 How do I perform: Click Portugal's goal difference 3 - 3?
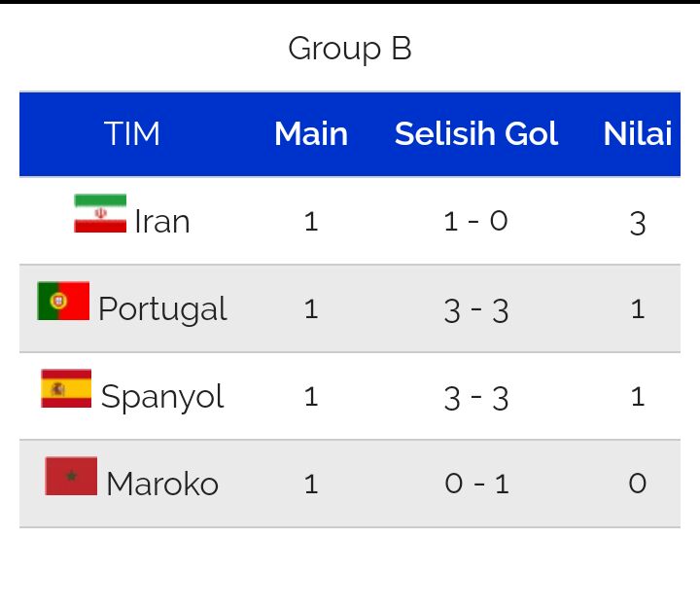(475, 310)
